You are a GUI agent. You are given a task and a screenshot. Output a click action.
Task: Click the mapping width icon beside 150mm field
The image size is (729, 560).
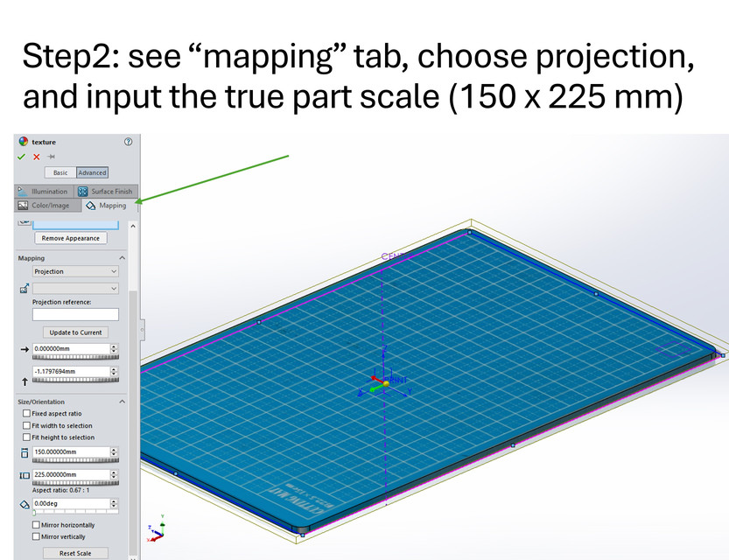coord(25,452)
